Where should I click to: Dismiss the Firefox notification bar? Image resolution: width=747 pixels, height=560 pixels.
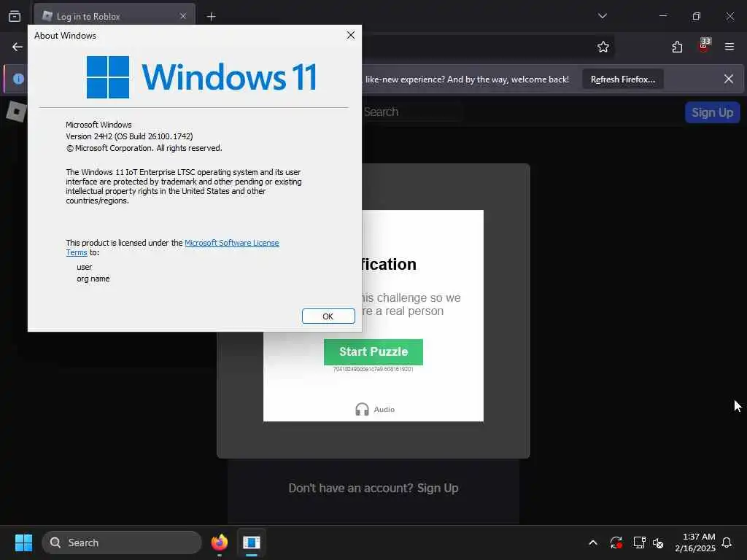coord(729,79)
